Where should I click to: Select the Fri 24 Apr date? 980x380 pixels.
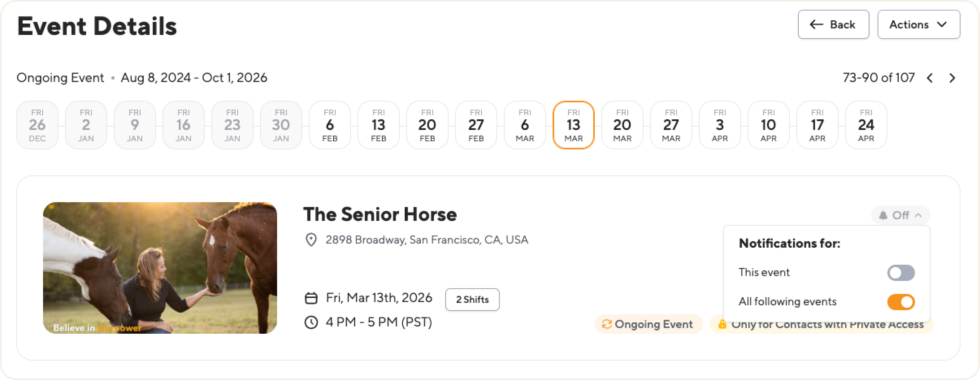866,125
